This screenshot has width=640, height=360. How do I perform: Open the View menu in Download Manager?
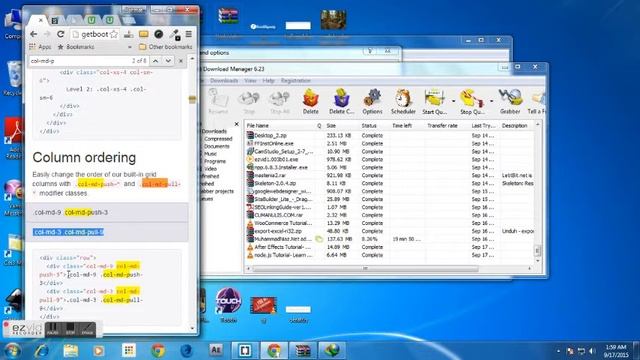[x=250, y=81]
